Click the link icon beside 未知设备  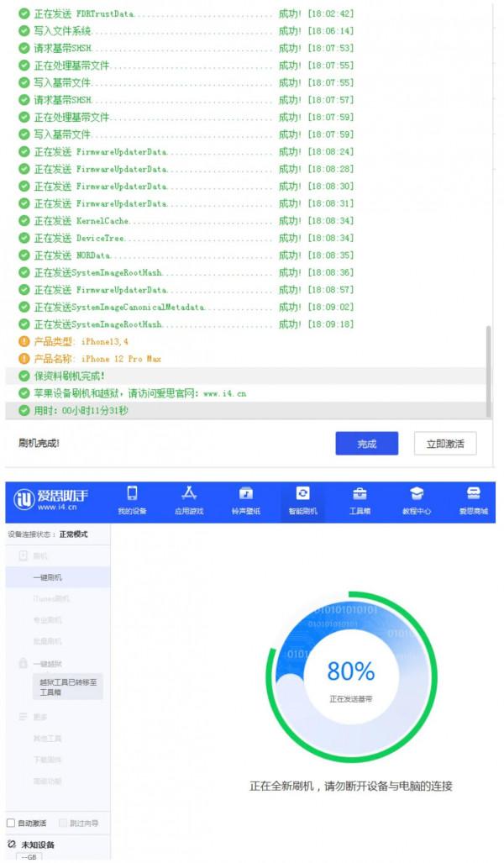[12, 844]
